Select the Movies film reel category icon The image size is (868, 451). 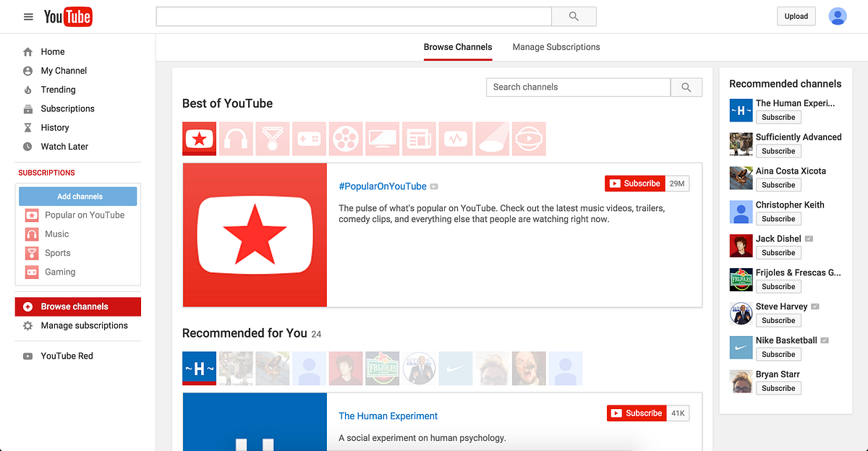click(346, 139)
